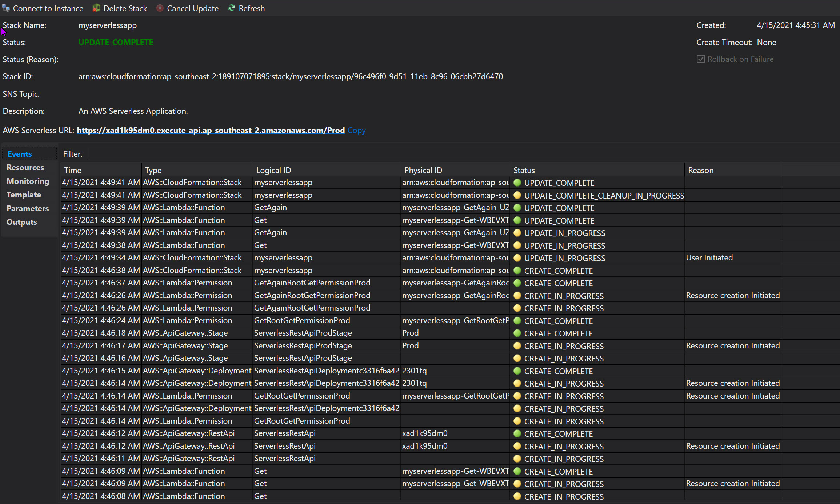Viewport: 840px width, 504px height.
Task: Click the Stack ID arn value
Action: 291,76
